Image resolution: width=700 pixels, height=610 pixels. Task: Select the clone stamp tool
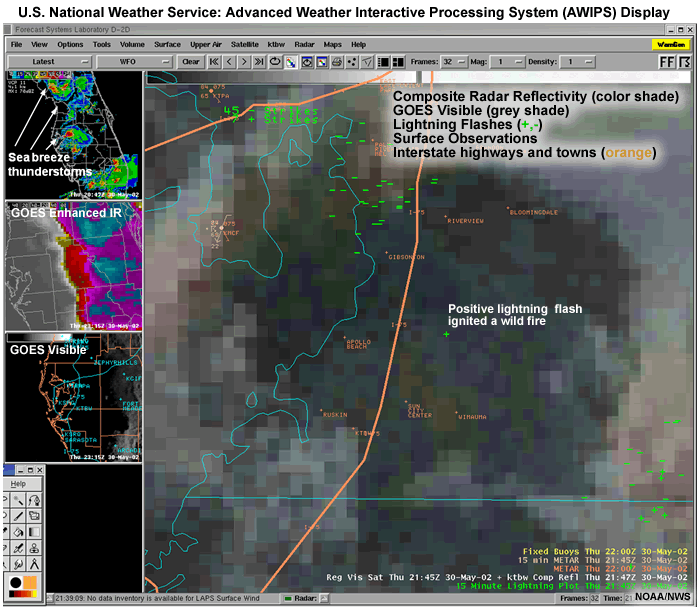pos(34,548)
